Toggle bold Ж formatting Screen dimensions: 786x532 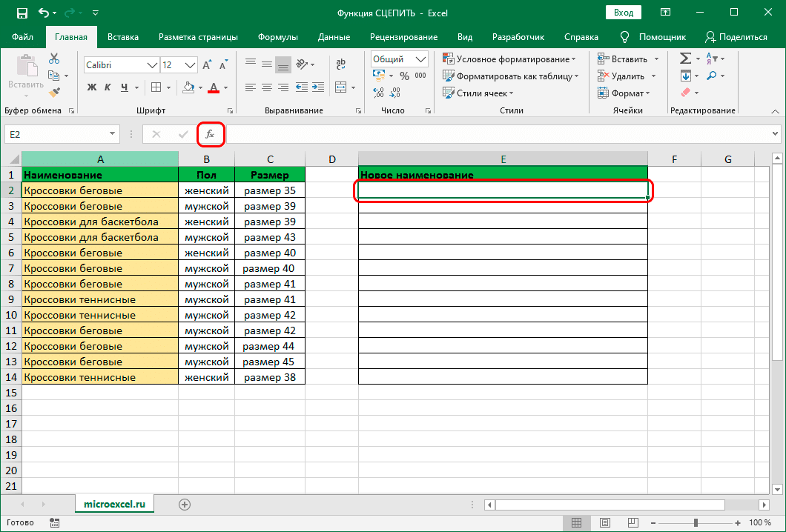click(x=93, y=87)
